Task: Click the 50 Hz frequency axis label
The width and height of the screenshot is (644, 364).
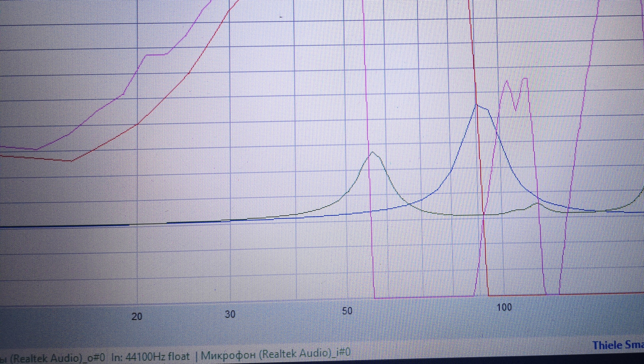Action: coord(347,311)
